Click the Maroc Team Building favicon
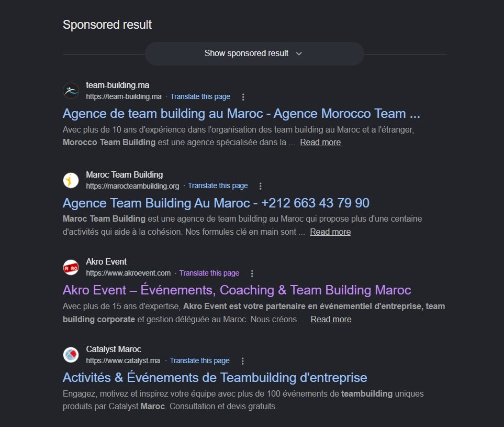Viewport: 504px width, 427px height. pos(71,180)
